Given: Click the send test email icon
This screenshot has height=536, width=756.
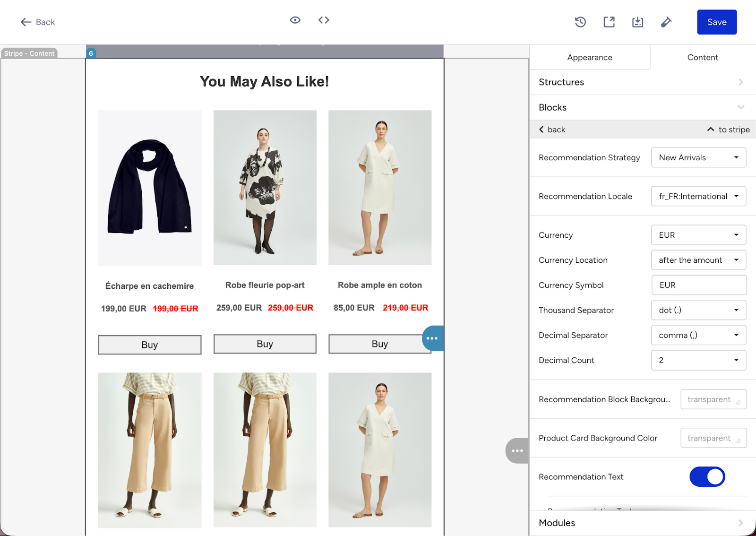Looking at the screenshot, I should pyautogui.click(x=666, y=22).
